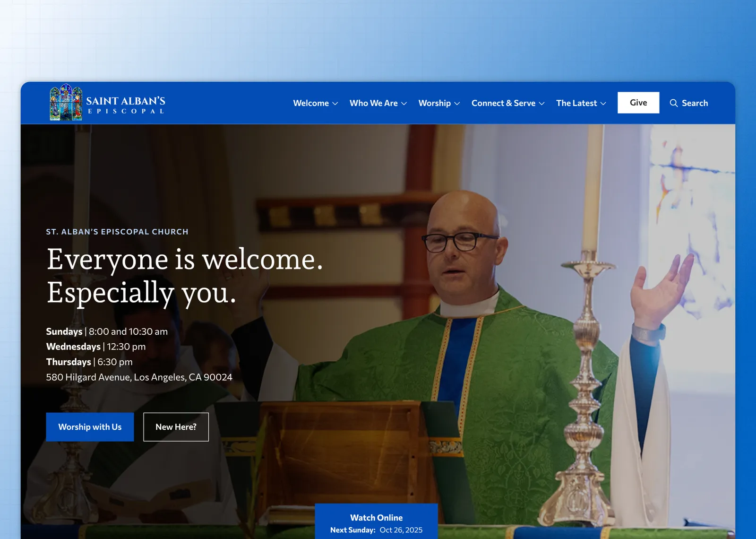Viewport: 756px width, 539px height.
Task: Click the blue Worship with Us button
Action: pos(90,427)
